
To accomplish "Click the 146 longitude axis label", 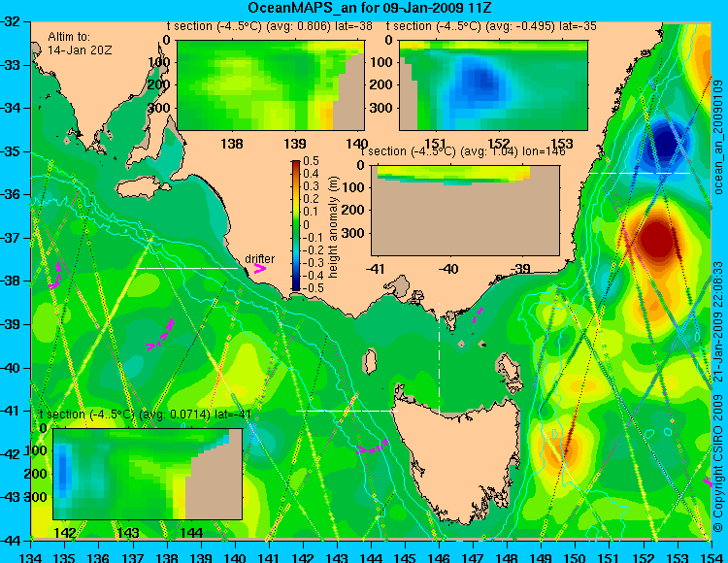I will point(439,557).
